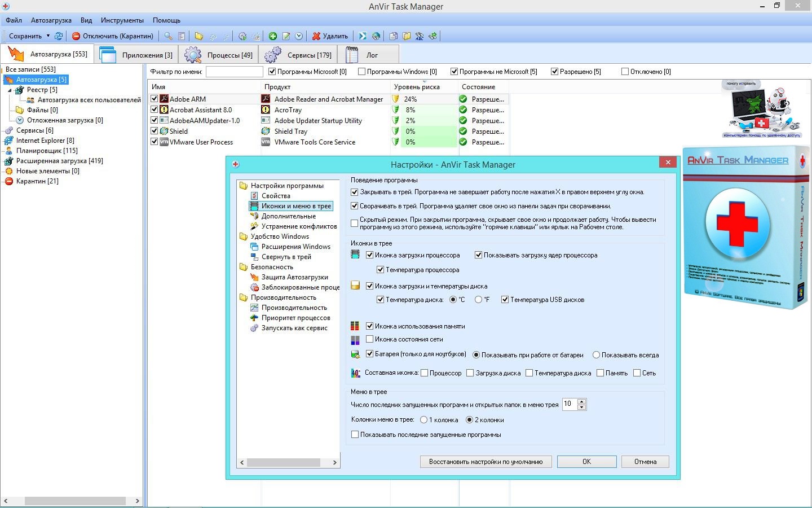Toggle 'Закрывать в трей' checkbox
The image size is (812, 508).
[355, 192]
